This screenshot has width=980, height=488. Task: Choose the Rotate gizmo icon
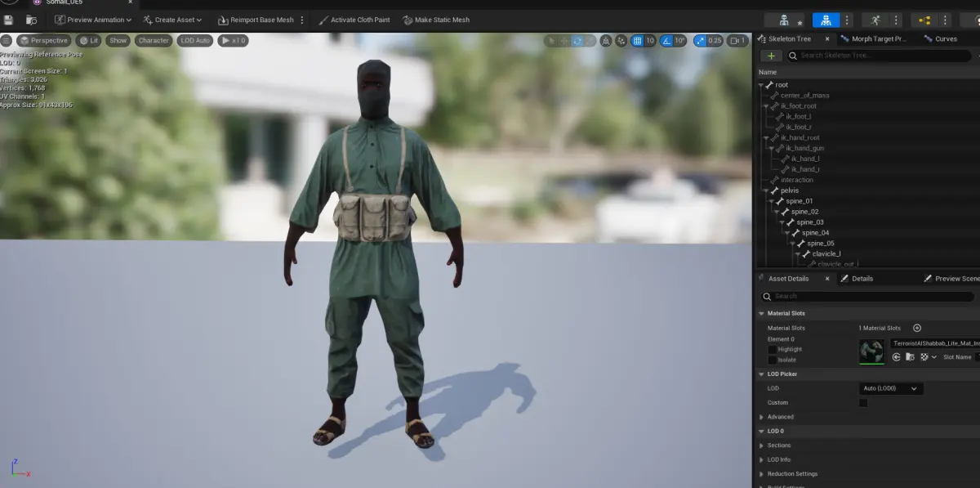577,40
